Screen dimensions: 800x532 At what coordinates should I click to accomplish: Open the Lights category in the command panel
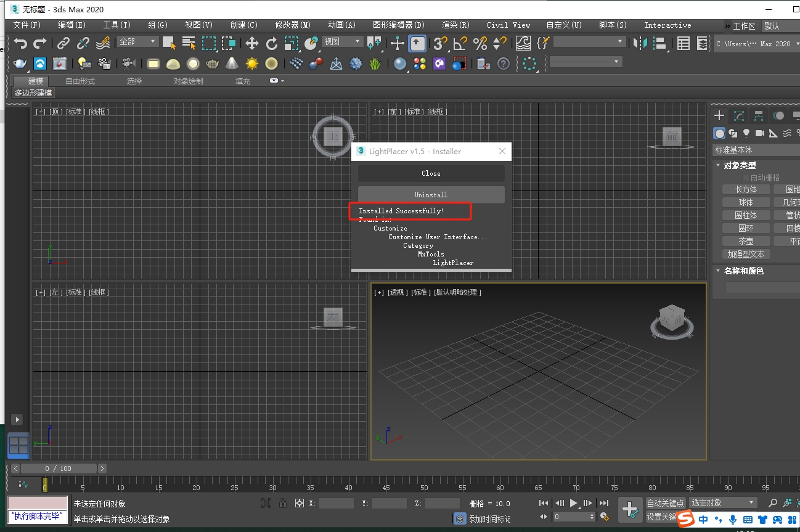746,133
